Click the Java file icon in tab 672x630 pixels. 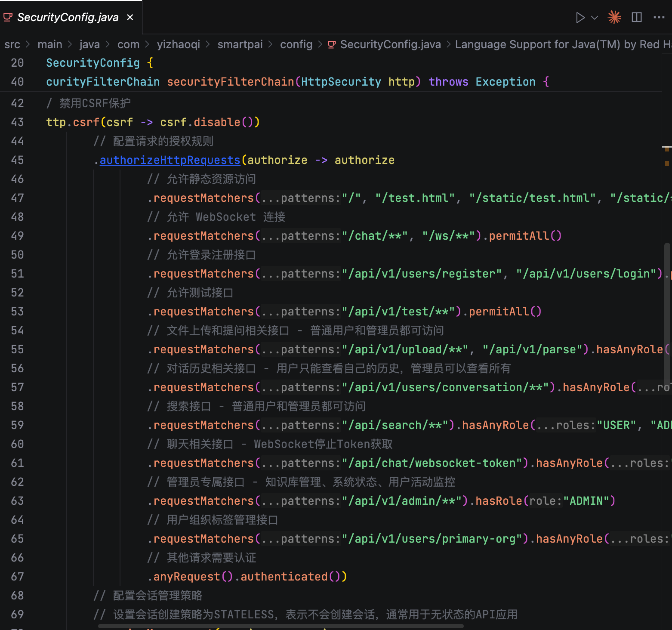coord(8,17)
